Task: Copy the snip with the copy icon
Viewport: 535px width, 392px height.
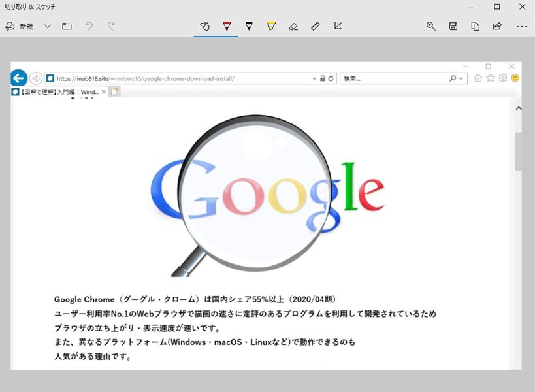Action: [476, 26]
